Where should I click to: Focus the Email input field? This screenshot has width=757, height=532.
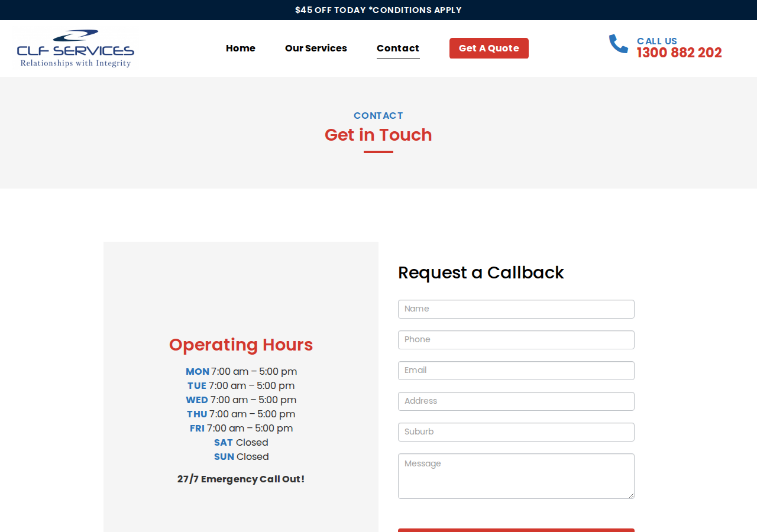tap(516, 371)
